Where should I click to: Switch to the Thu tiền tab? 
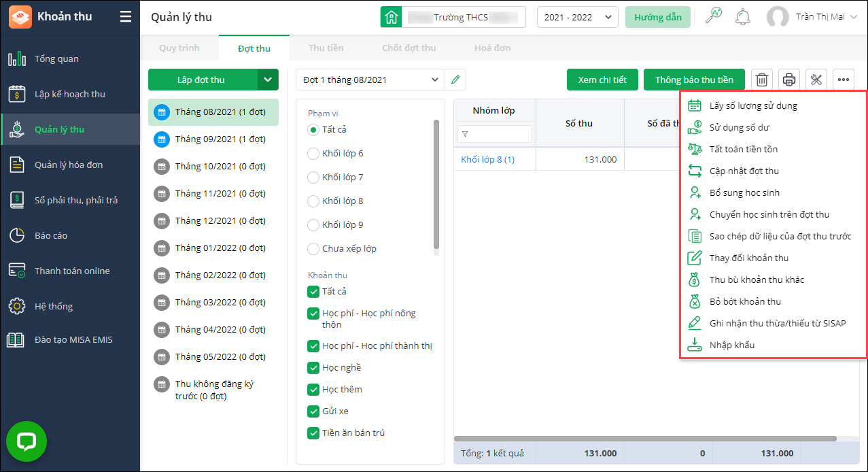point(326,48)
